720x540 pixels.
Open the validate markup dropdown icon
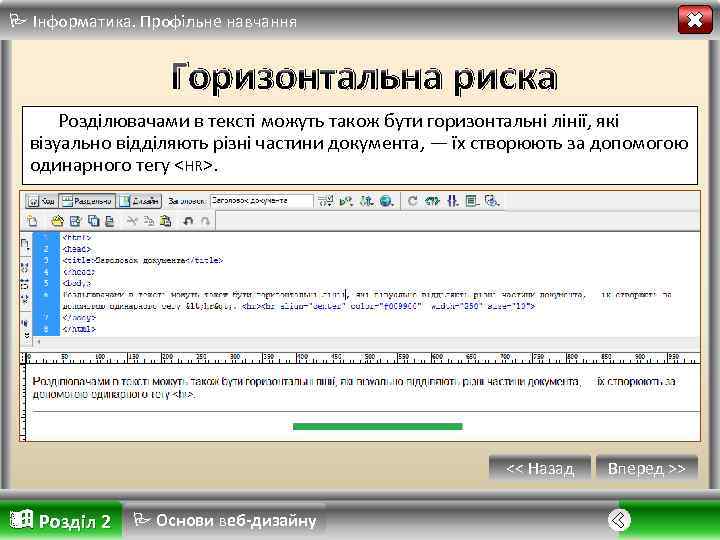click(x=366, y=201)
